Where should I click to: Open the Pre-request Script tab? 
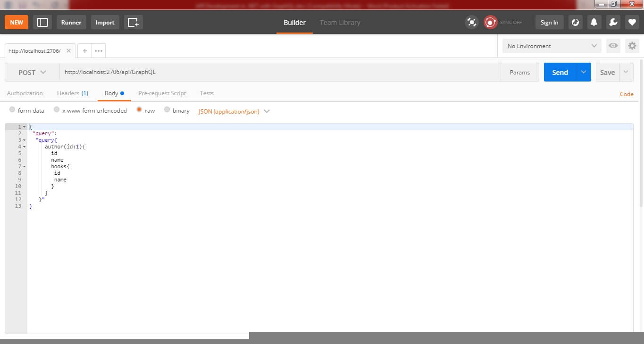click(x=162, y=93)
